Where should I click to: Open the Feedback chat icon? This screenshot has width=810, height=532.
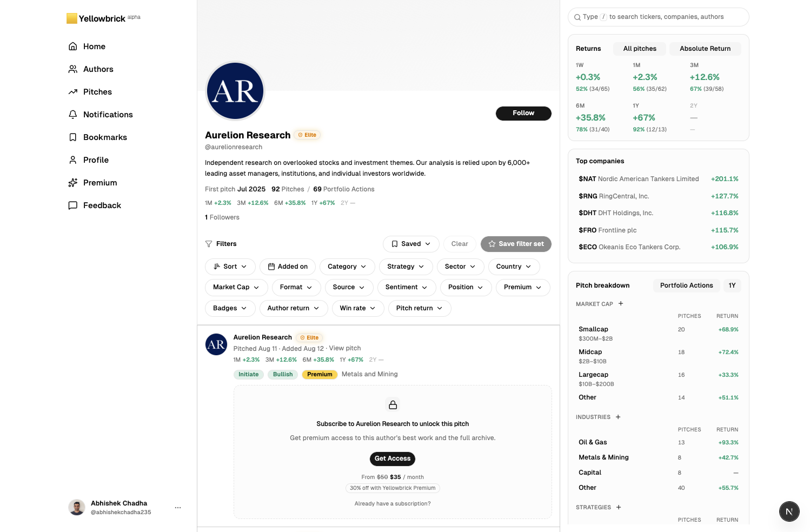pos(73,205)
